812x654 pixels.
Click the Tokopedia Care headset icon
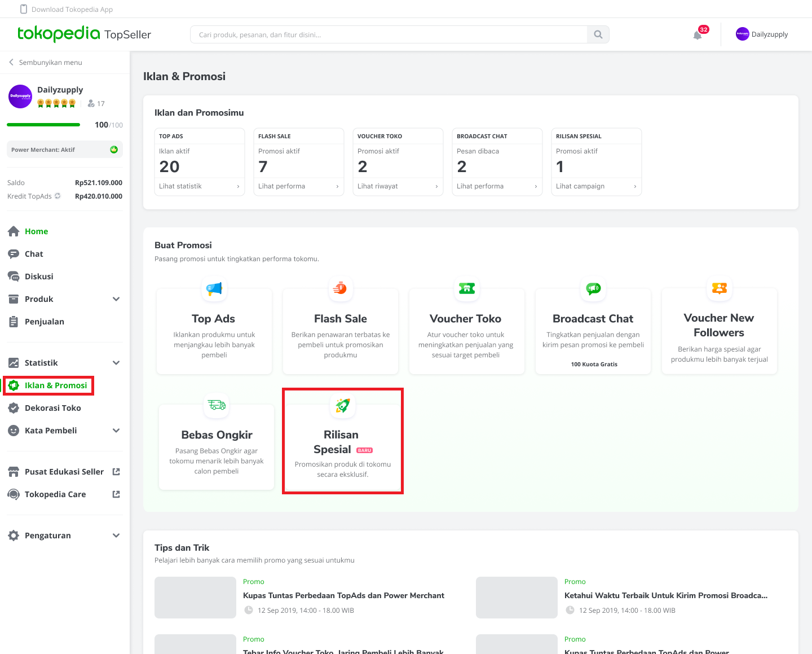click(14, 494)
